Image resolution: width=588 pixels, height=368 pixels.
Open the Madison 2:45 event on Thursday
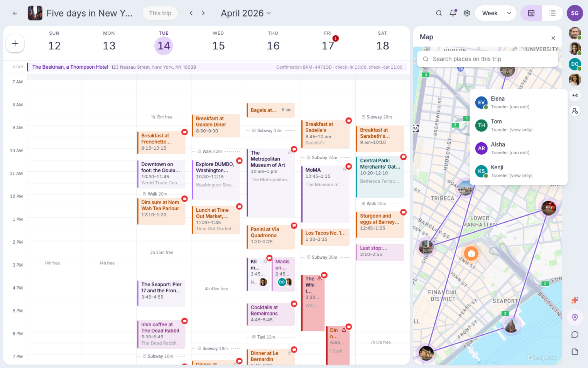click(283, 274)
